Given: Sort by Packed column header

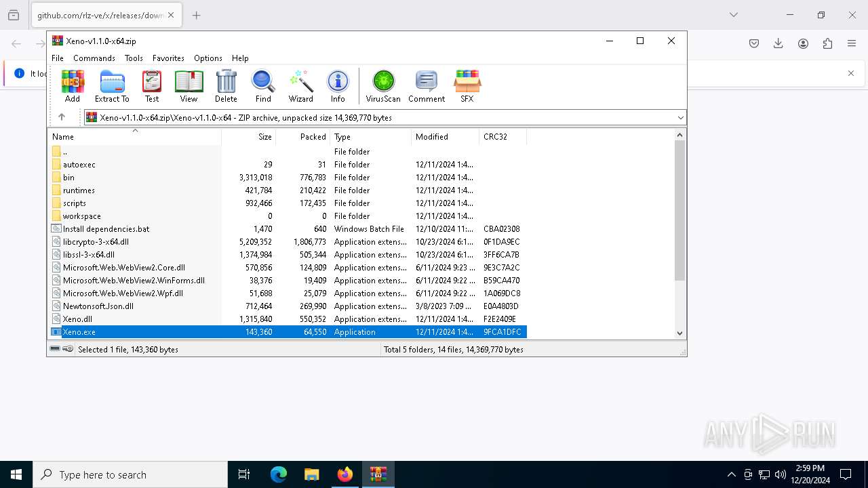Looking at the screenshot, I should tap(302, 137).
